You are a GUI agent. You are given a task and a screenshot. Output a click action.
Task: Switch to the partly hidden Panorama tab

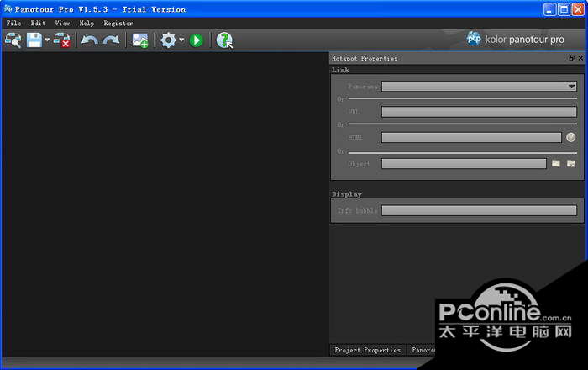[x=423, y=350]
